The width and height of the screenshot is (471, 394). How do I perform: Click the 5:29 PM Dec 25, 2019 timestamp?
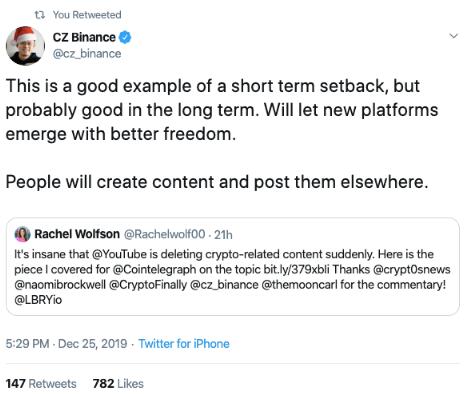pyautogui.click(x=66, y=344)
